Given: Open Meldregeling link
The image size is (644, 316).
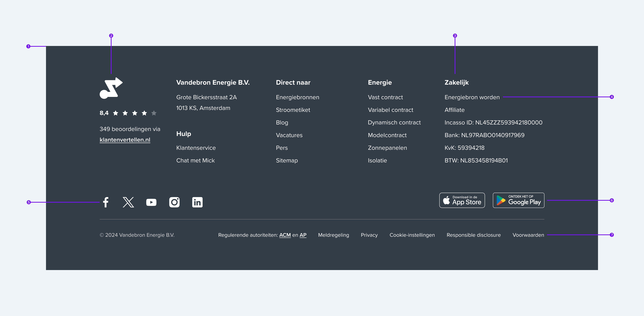Looking at the screenshot, I should (333, 235).
